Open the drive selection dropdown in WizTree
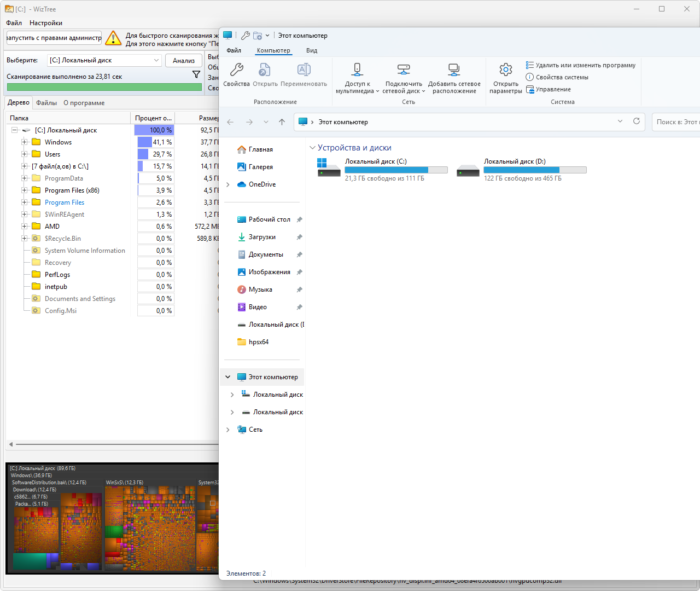Screen dimensions: 700x591 coord(156,60)
